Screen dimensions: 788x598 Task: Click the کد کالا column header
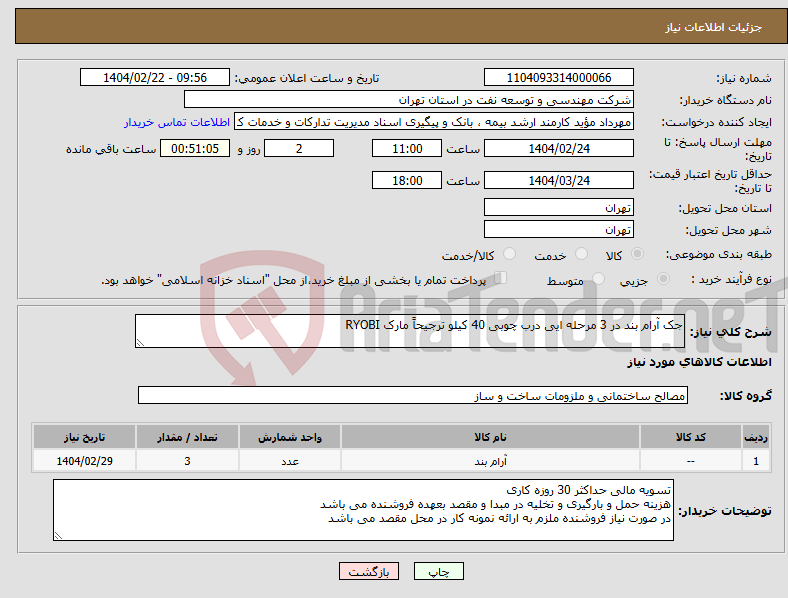(x=691, y=437)
